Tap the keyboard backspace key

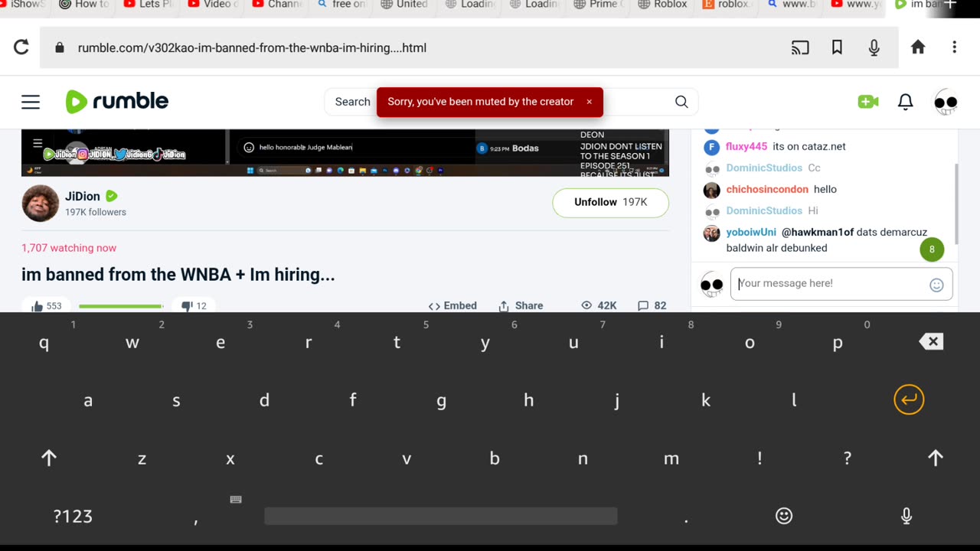tap(931, 342)
